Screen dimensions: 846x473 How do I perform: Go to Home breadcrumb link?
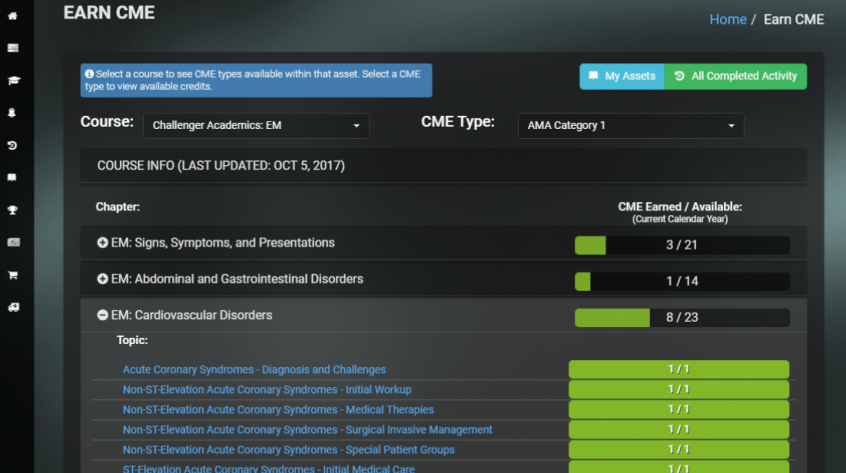(x=728, y=19)
